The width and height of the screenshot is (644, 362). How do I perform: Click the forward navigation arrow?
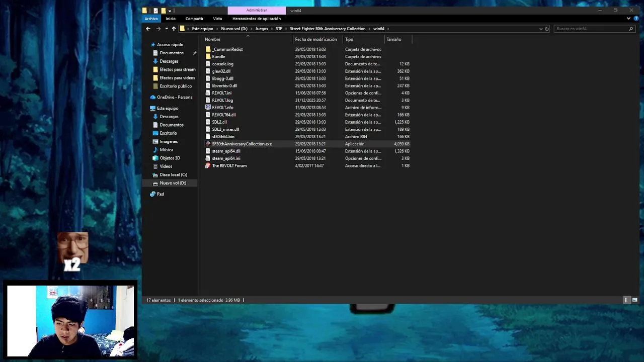pyautogui.click(x=158, y=29)
